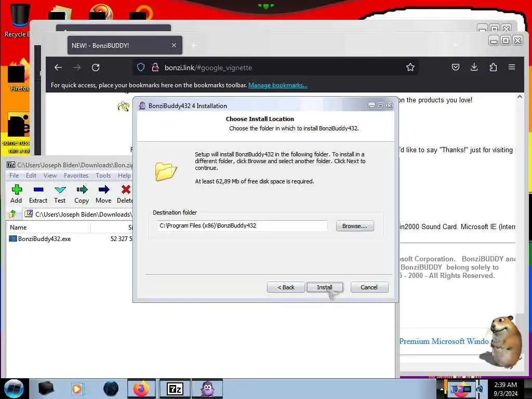Click the Firefox taskbar icon

[141, 389]
